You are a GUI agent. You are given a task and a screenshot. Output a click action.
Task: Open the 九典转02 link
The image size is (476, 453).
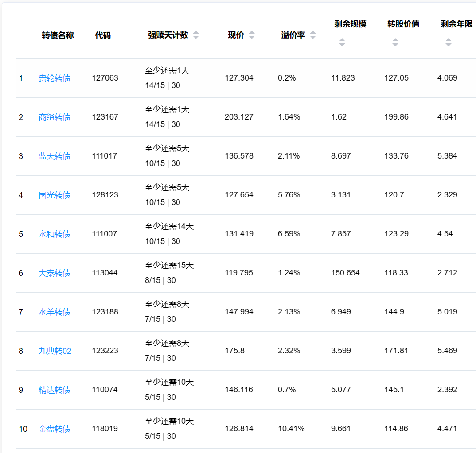(x=55, y=351)
